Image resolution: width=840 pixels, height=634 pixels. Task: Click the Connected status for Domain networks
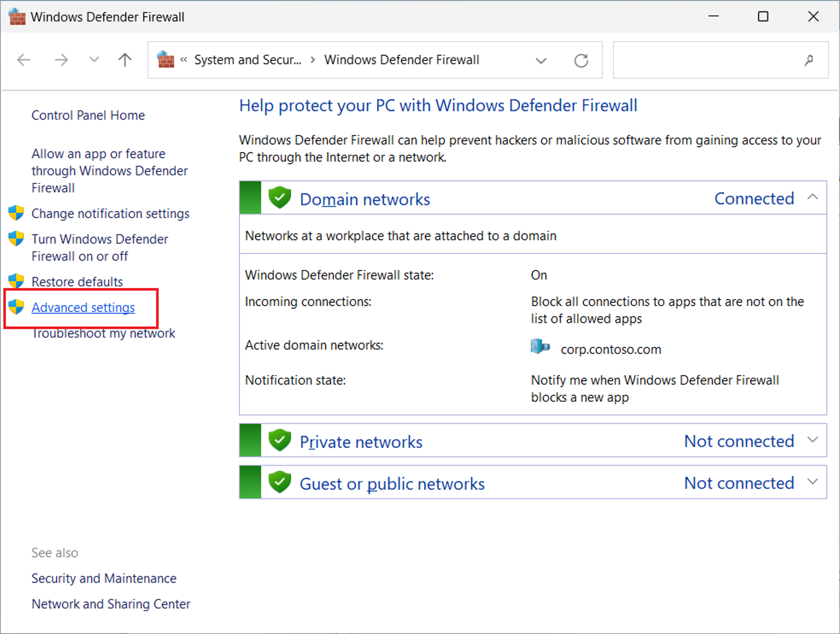pyautogui.click(x=754, y=198)
